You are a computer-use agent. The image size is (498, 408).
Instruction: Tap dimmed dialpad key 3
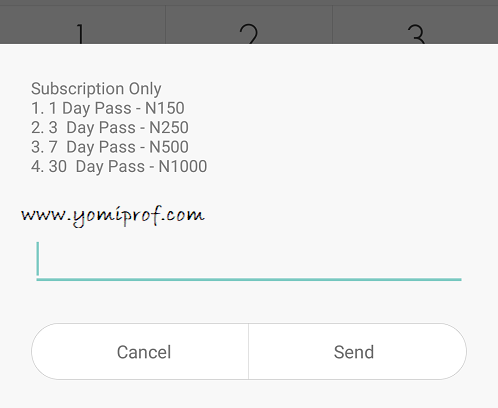[x=415, y=25]
